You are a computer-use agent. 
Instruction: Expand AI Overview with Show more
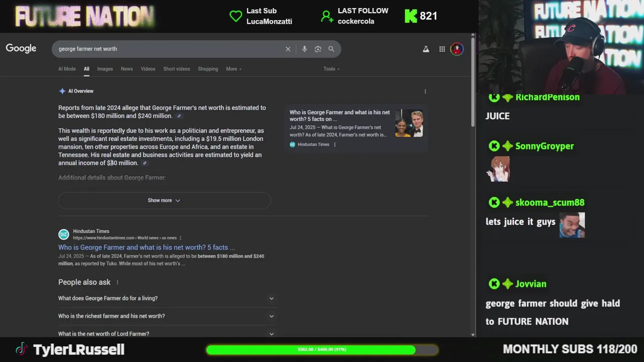(165, 200)
